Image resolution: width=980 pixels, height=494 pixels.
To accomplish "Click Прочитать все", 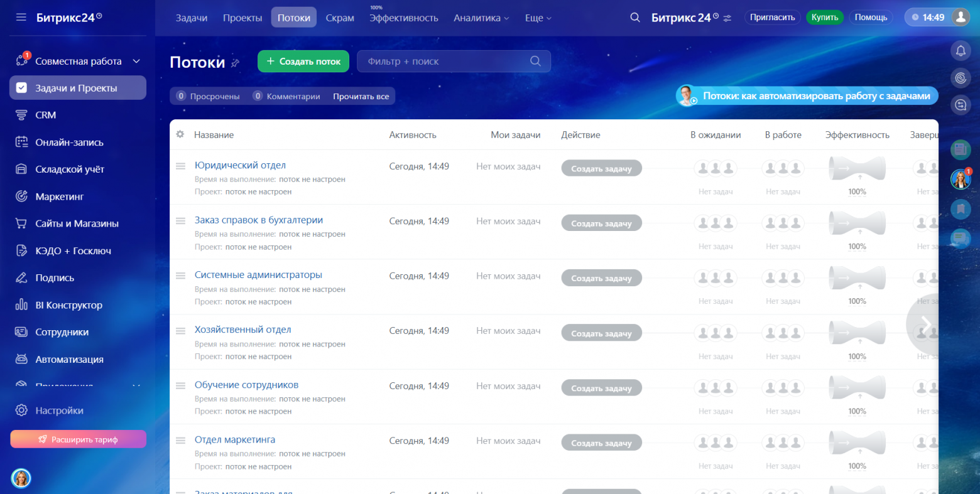I will (361, 96).
